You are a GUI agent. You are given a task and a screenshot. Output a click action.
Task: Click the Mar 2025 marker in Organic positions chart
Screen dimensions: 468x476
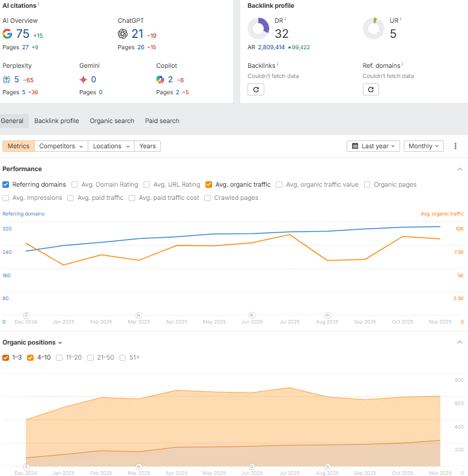point(139,466)
